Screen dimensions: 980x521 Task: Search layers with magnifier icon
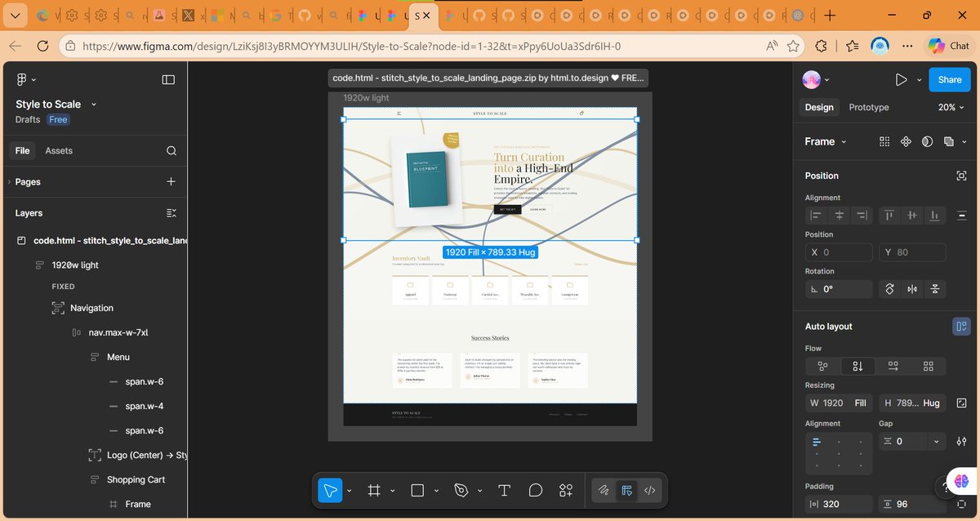pyautogui.click(x=171, y=150)
